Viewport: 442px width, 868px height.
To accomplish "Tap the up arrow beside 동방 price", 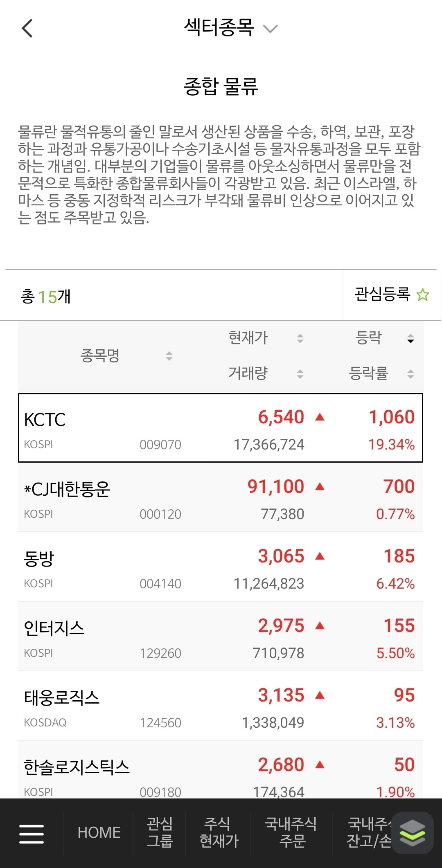I will (320, 556).
